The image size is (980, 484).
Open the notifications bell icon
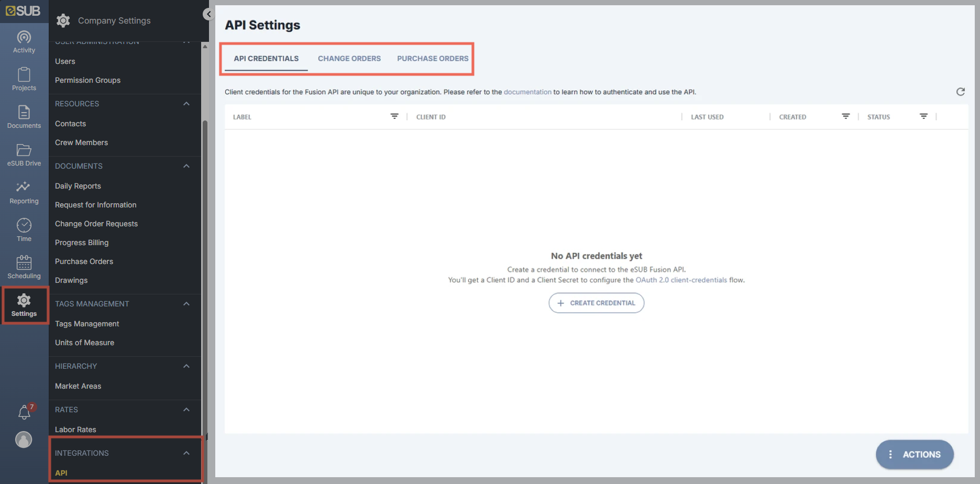[24, 412]
